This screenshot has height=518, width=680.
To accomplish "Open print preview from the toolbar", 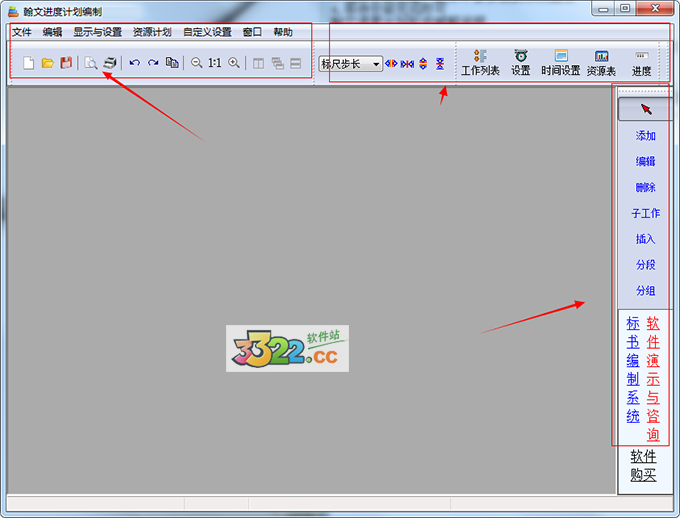I will coord(91,63).
